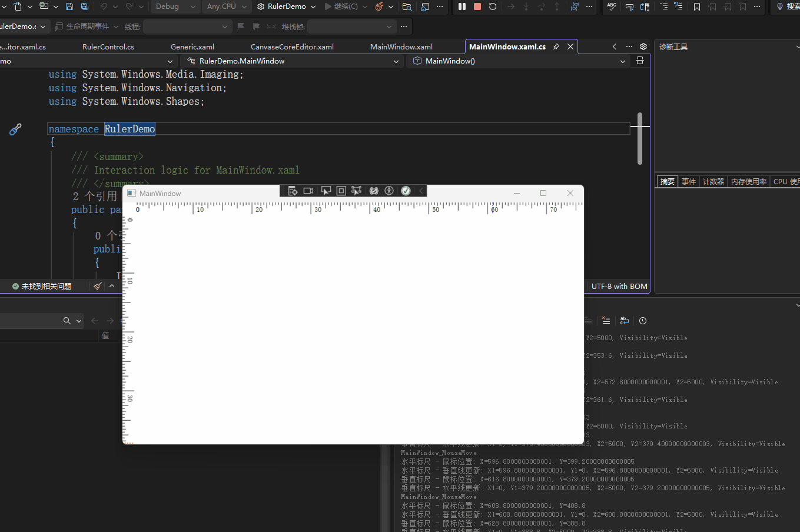Switch to the RulerControl.cs tab
This screenshot has width=800, height=532.
108,46
